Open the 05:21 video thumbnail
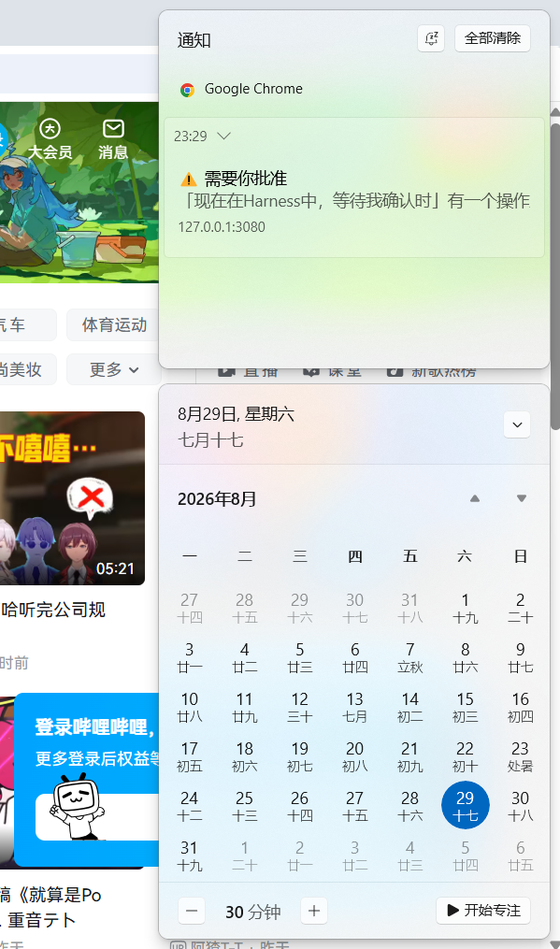560x949 pixels. (72, 498)
